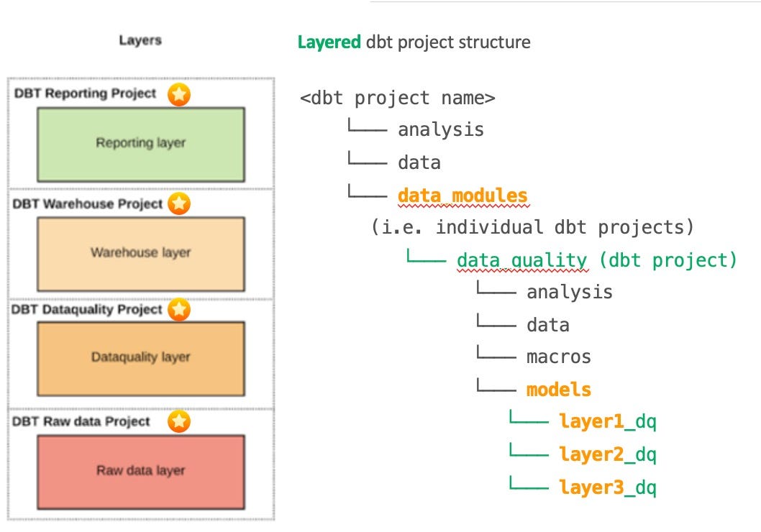
Task: Select the Warehouse layer rectangle
Action: coord(141,252)
